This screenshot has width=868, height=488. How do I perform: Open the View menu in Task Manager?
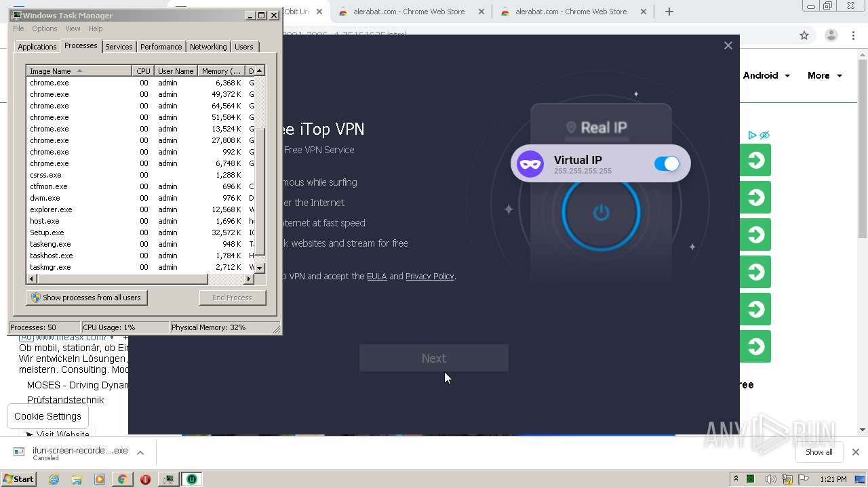pyautogui.click(x=73, y=28)
